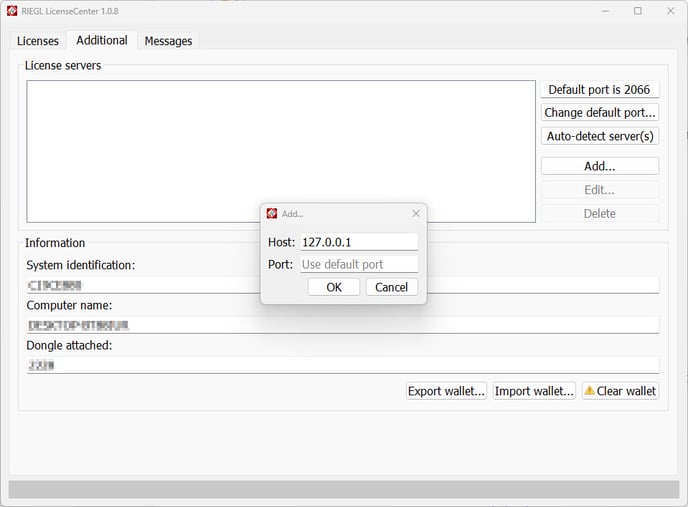Click the small icon in the Add dialog title
Image resolution: width=688 pixels, height=507 pixels.
click(272, 214)
